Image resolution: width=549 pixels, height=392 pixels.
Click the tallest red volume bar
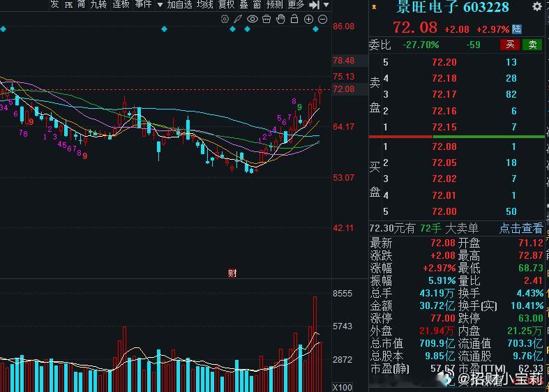(315, 344)
